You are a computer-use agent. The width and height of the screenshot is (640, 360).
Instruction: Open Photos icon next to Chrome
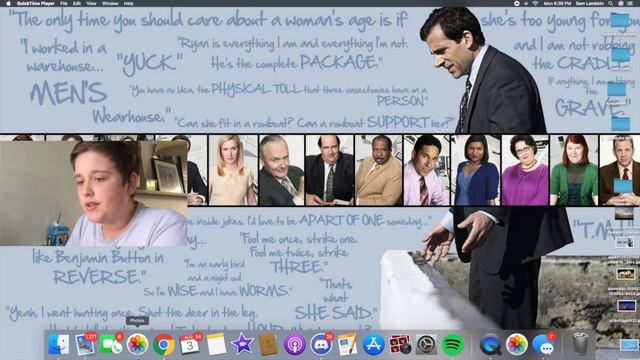[137, 345]
